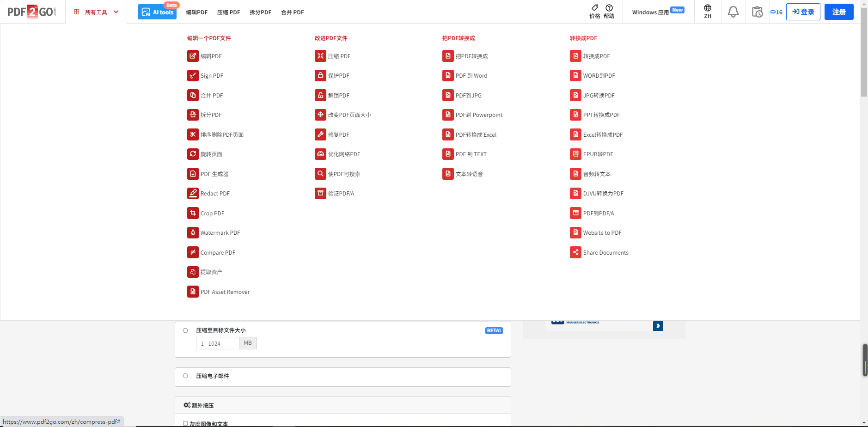This screenshot has height=427, width=868.
Task: Click the notification bell icon
Action: tap(733, 12)
